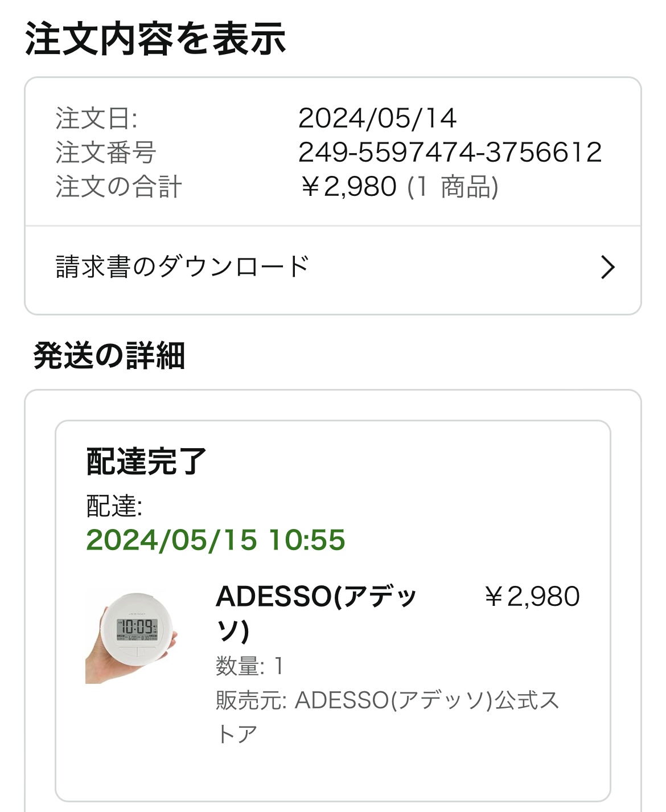666x812 pixels.
Task: Tap the 発送の詳細 section heading
Action: (109, 356)
